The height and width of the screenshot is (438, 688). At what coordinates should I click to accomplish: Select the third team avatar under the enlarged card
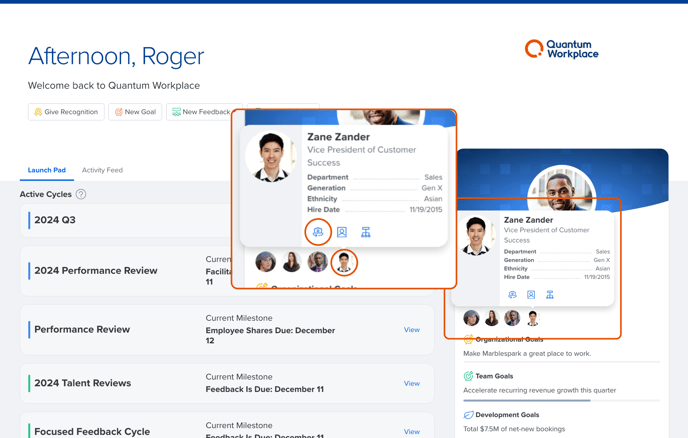(x=318, y=262)
